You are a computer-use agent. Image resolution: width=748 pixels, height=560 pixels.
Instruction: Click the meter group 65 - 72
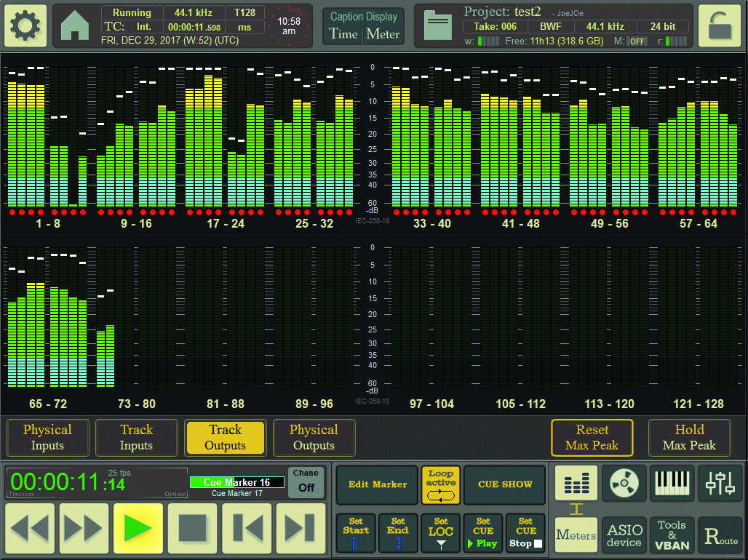pyautogui.click(x=48, y=317)
